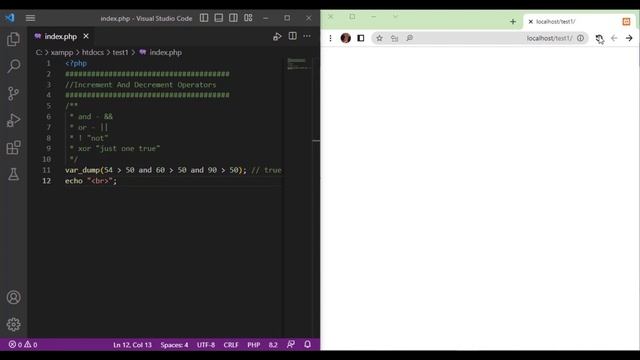Change the PHP language mode

tap(253, 345)
